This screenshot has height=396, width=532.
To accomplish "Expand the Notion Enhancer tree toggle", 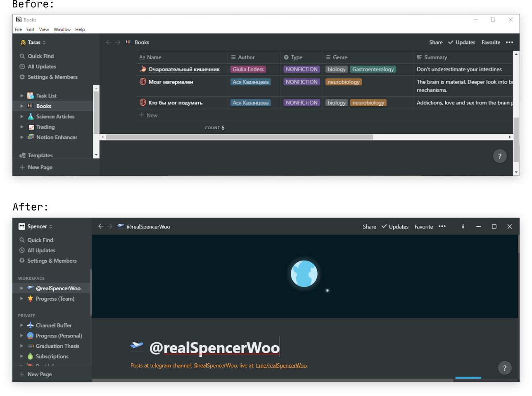I will (22, 137).
